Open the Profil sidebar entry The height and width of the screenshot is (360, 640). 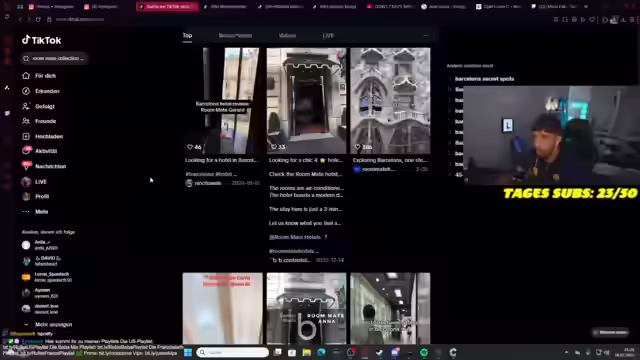36,196
